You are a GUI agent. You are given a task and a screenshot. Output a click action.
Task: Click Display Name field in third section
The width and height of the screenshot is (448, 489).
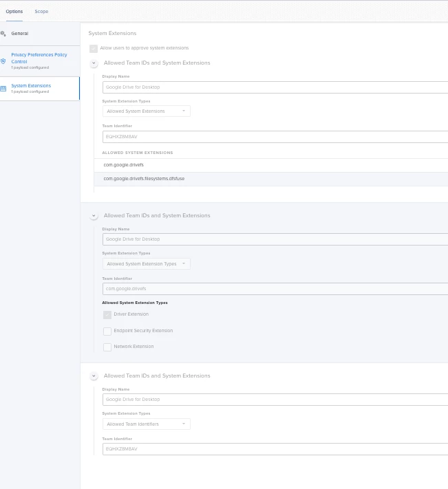[x=275, y=400]
